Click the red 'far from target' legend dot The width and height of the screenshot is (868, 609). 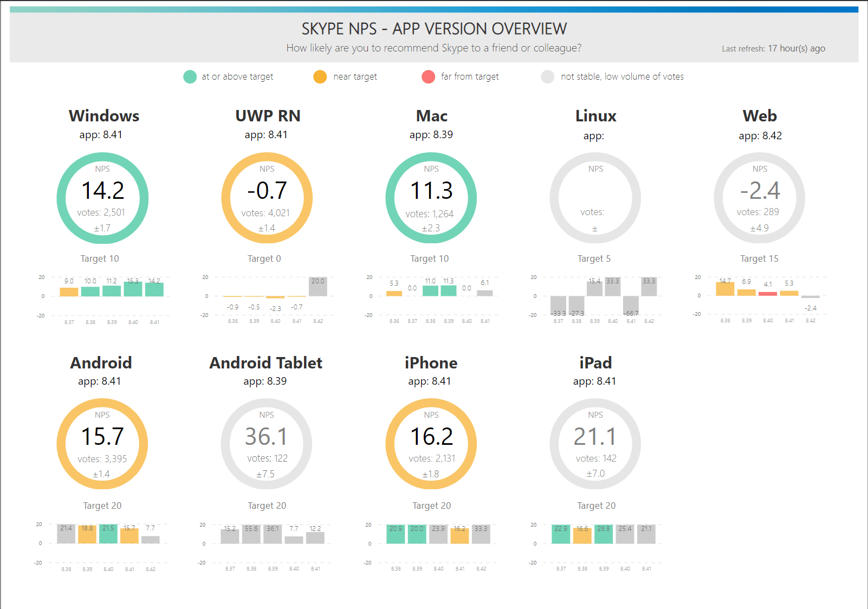coord(429,77)
